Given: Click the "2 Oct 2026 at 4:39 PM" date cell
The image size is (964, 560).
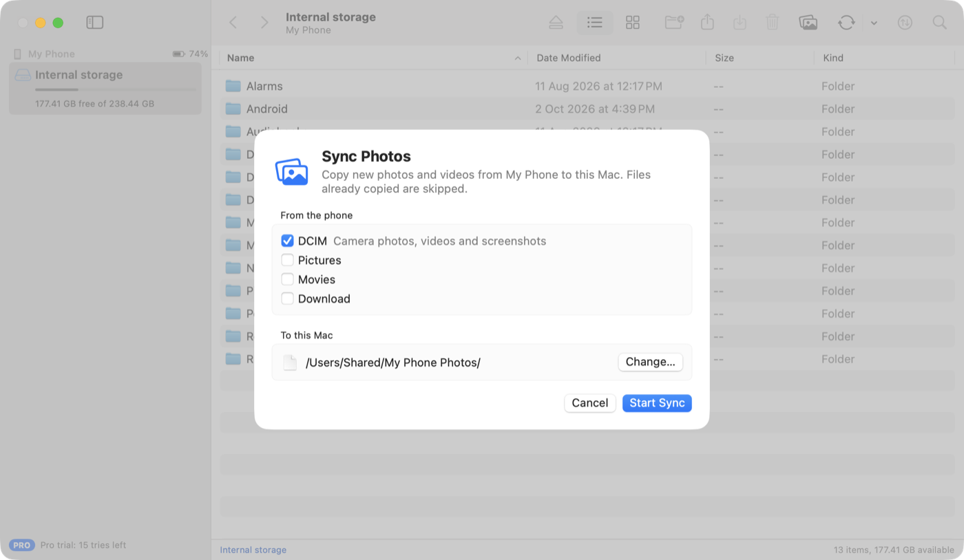Looking at the screenshot, I should click(595, 109).
